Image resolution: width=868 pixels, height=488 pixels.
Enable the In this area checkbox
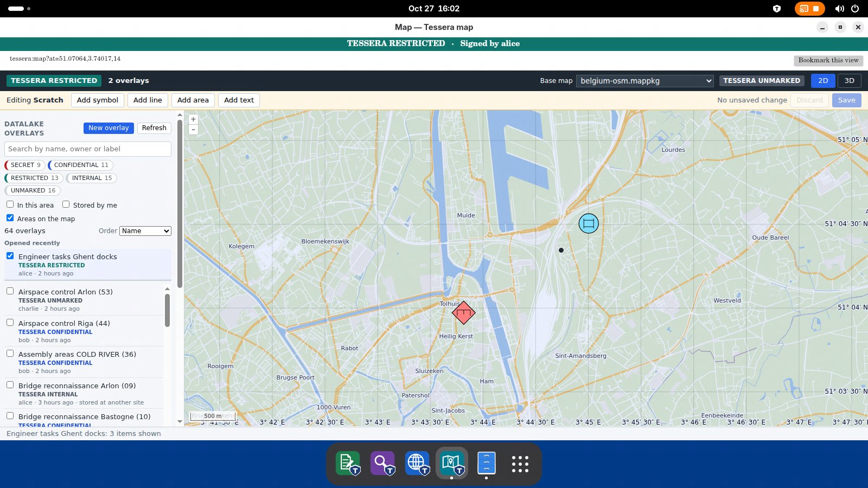(x=10, y=204)
